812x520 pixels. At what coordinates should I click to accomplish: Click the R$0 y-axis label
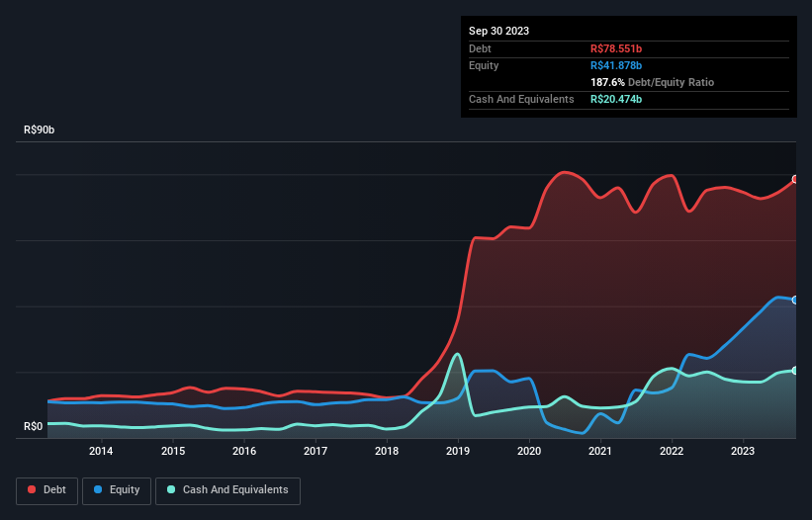(34, 426)
